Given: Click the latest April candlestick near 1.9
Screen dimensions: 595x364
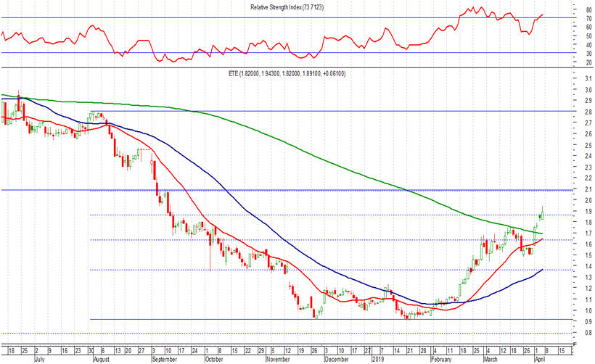Looking at the screenshot, I should (543, 215).
